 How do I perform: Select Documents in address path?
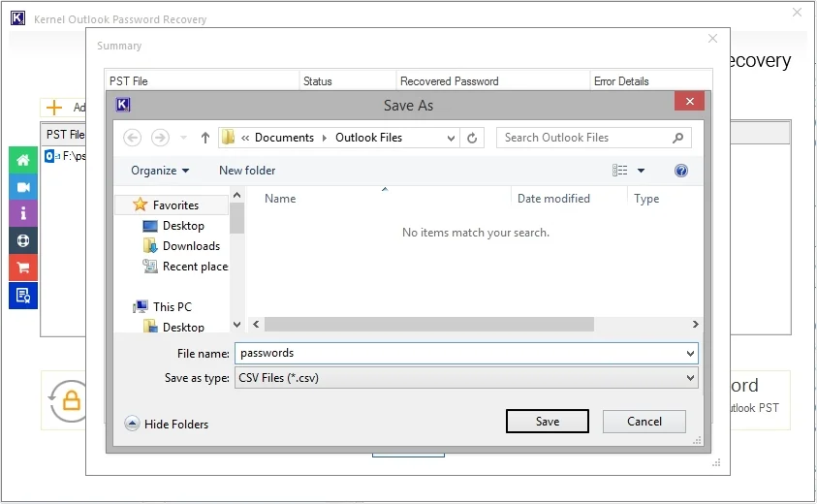click(x=285, y=138)
